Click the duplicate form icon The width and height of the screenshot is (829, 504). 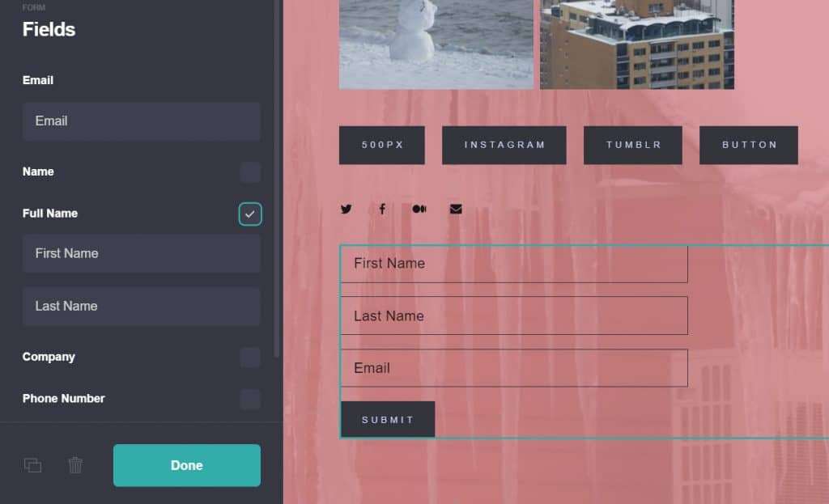[x=32, y=465]
